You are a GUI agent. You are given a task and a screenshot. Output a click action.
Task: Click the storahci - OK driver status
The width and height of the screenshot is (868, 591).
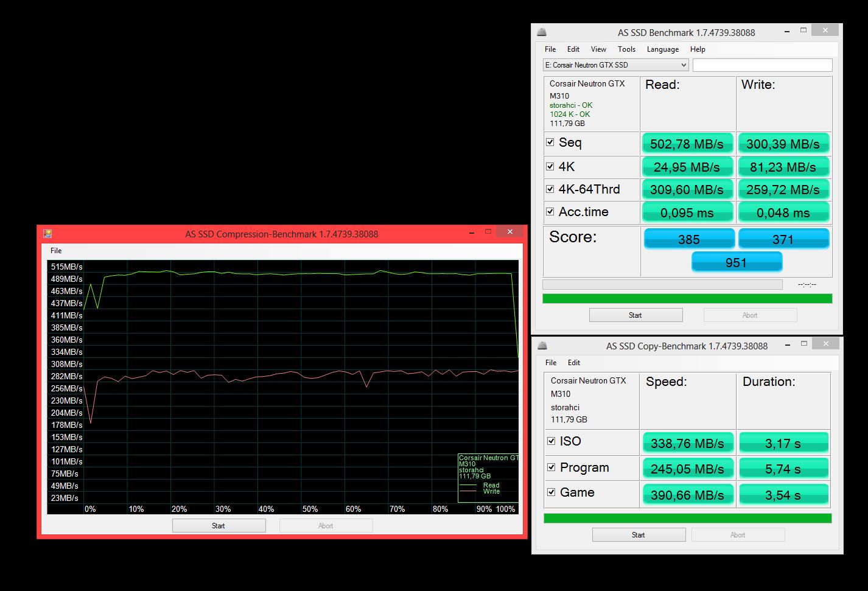tap(571, 105)
